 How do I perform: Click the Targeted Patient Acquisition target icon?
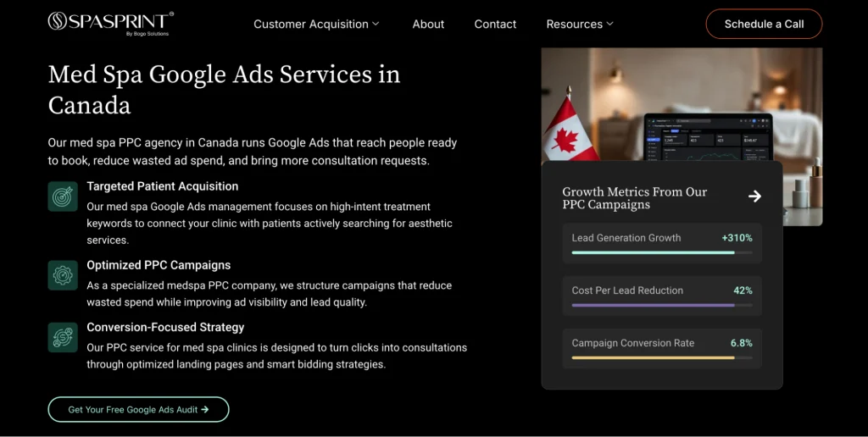point(63,196)
